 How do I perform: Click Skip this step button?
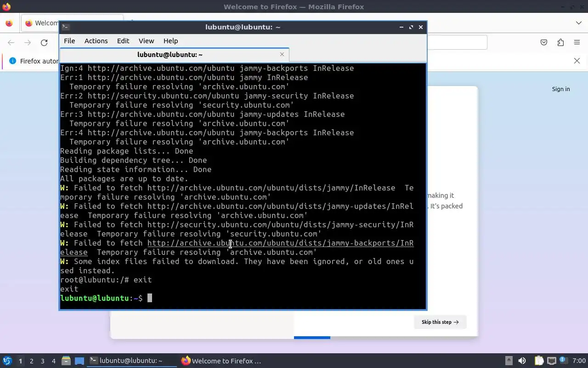point(440,322)
